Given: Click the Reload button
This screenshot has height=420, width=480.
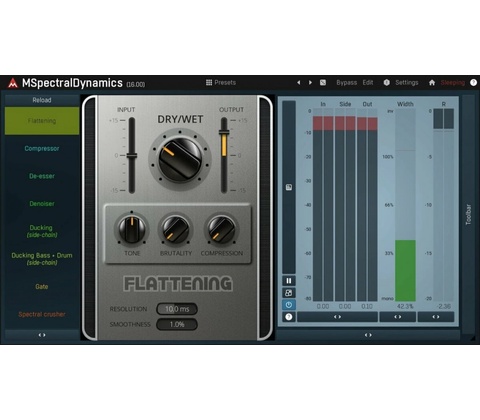Looking at the screenshot, I should [x=42, y=100].
